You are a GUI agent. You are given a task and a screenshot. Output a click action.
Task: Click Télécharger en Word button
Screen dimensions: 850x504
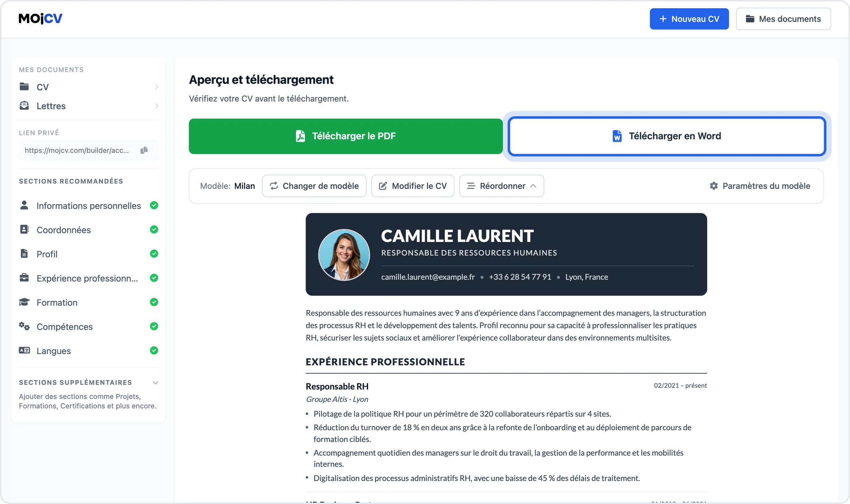667,136
